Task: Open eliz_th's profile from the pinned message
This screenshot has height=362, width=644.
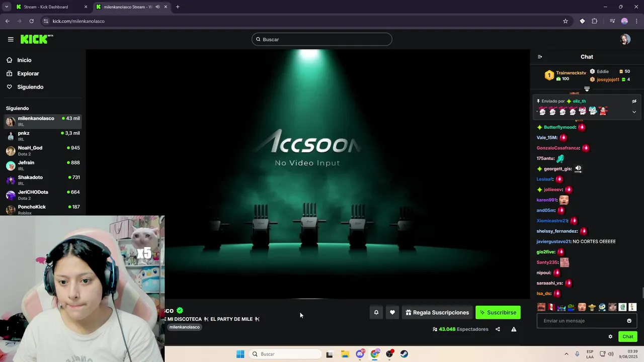Action: [579, 101]
